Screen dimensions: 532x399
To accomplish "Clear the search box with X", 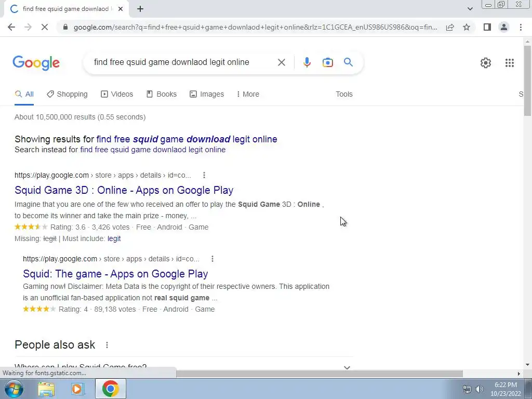I will click(281, 62).
